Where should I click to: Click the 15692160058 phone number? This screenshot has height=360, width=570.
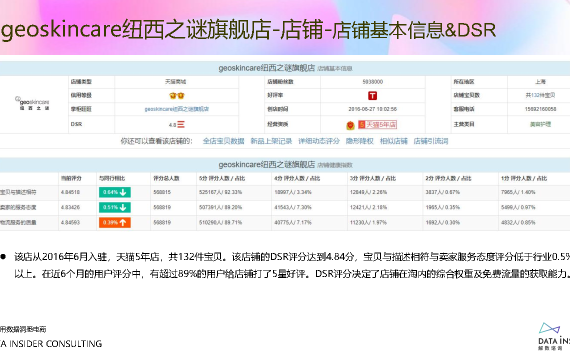point(540,109)
